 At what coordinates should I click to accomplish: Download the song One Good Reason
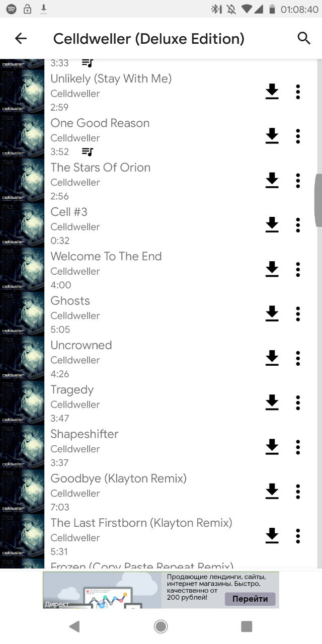272,136
